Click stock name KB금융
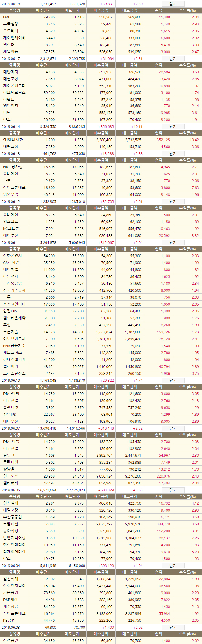202x644 pixels. (x=9, y=621)
